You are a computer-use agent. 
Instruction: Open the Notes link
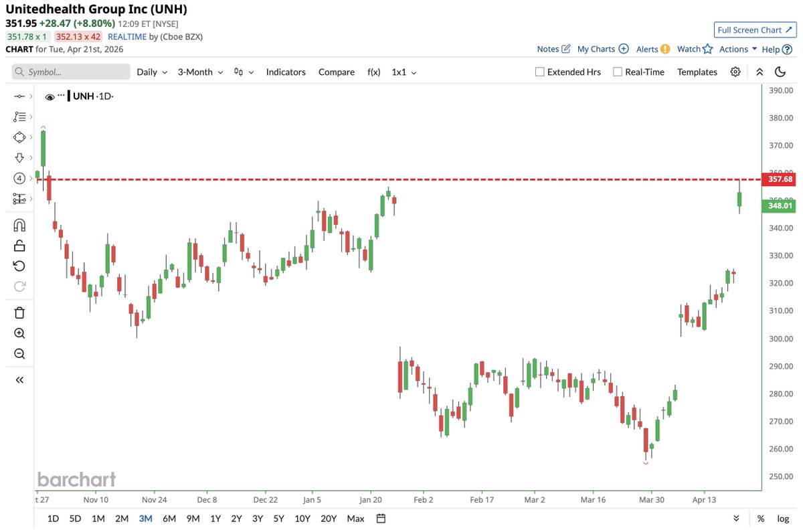coord(553,49)
